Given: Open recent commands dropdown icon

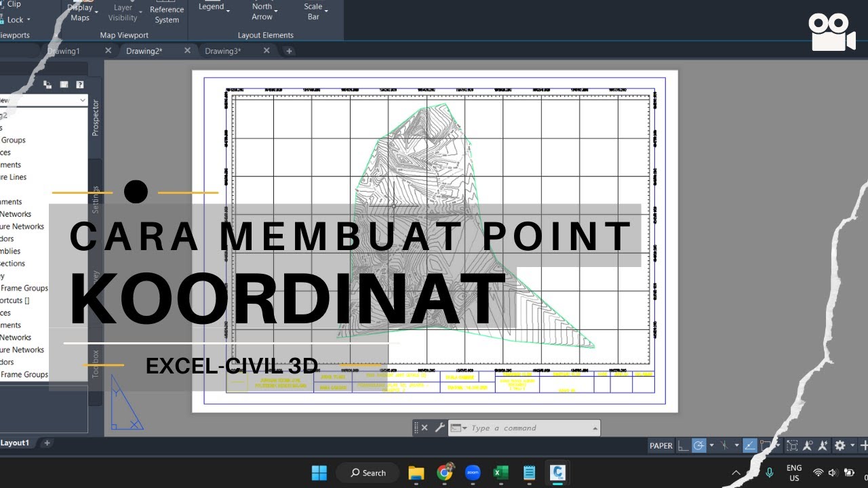Looking at the screenshot, I should tap(458, 428).
